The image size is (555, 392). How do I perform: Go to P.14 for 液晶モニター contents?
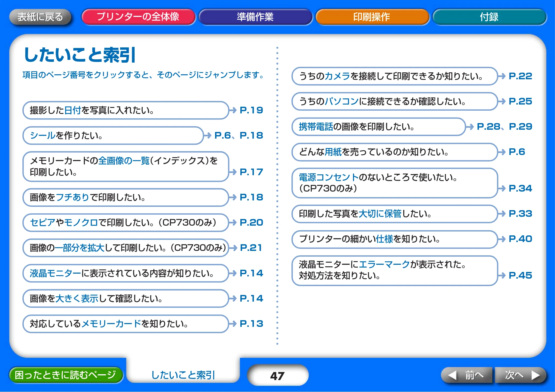pyautogui.click(x=251, y=273)
